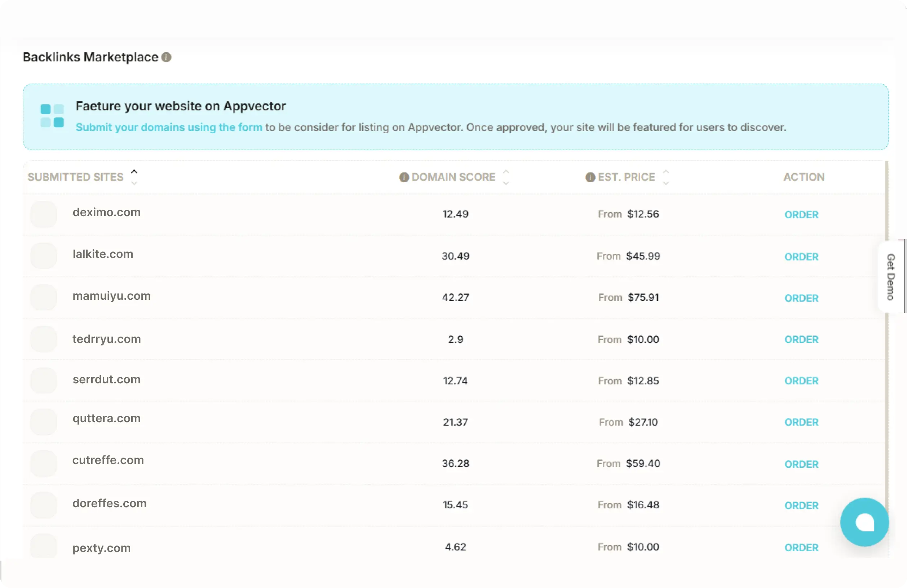907x588 pixels.
Task: Sort by Domain Score arrows
Action: point(506,177)
